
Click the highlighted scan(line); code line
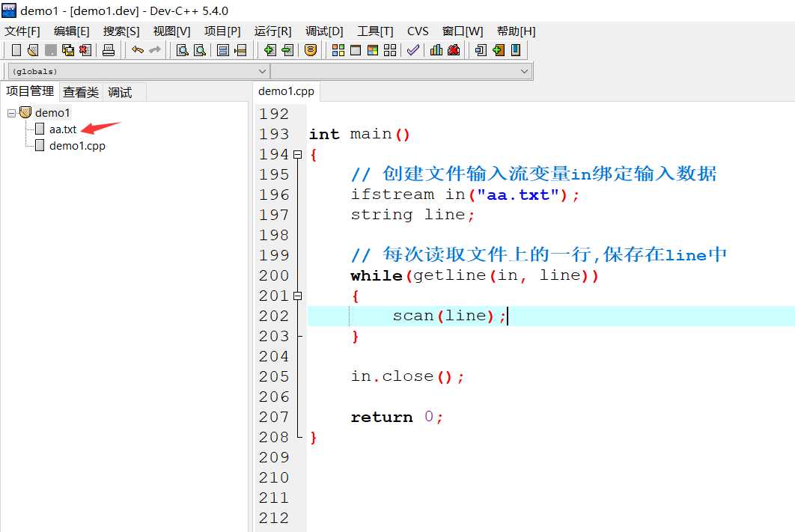[551, 317]
